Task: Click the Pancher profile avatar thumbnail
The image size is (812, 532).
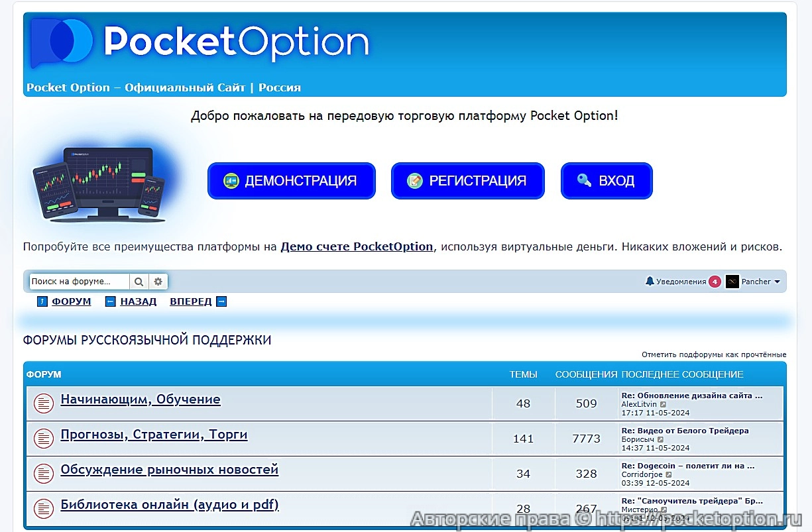Action: 732,281
